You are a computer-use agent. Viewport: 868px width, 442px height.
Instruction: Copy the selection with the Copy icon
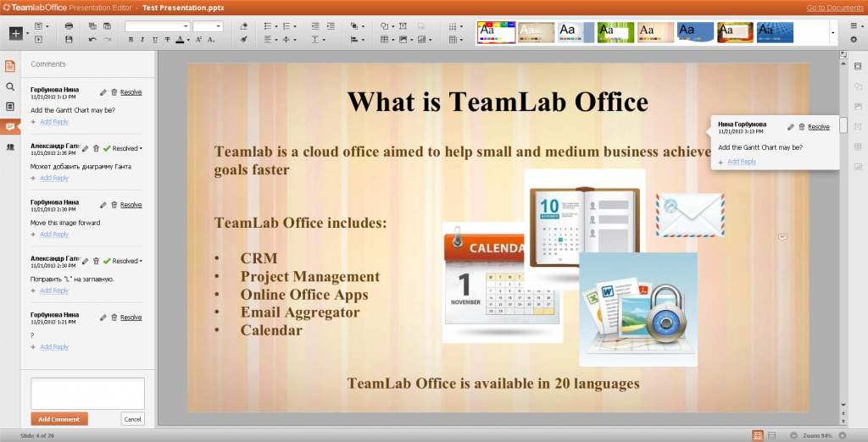tap(92, 26)
